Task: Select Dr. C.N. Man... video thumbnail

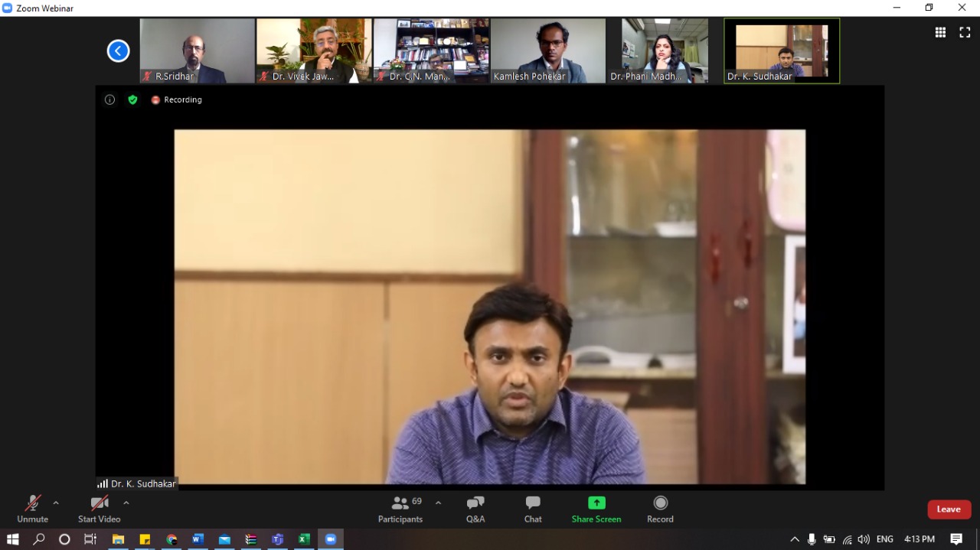Action: coord(431,50)
